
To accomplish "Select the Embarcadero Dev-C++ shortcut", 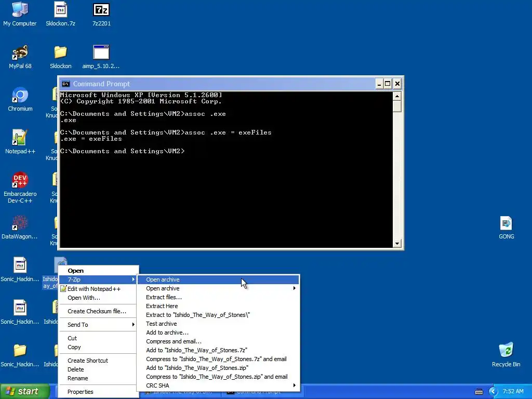I will pos(20,188).
